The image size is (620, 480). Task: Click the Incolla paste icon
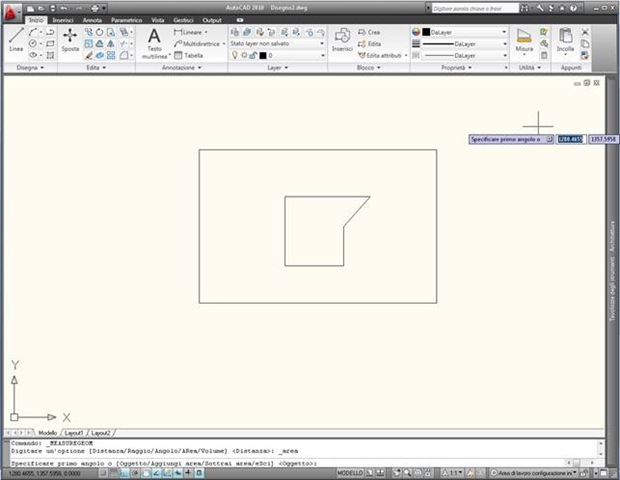coord(565,40)
